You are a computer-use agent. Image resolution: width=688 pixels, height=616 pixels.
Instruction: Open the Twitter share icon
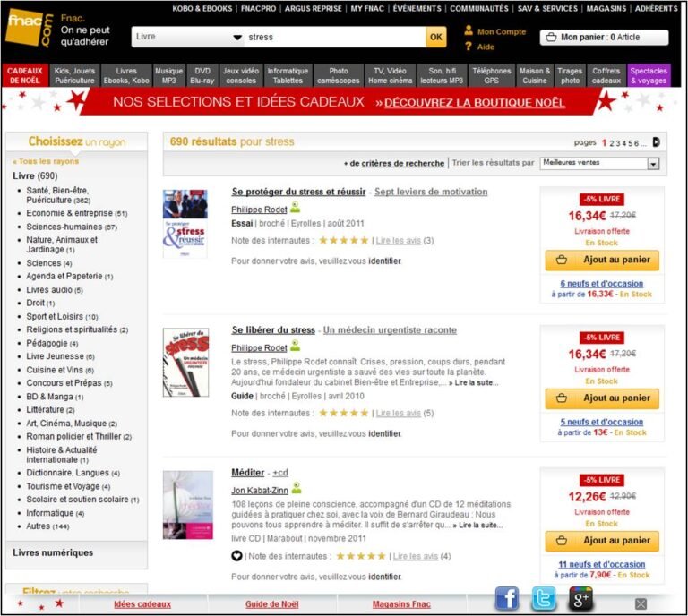pos(544,598)
